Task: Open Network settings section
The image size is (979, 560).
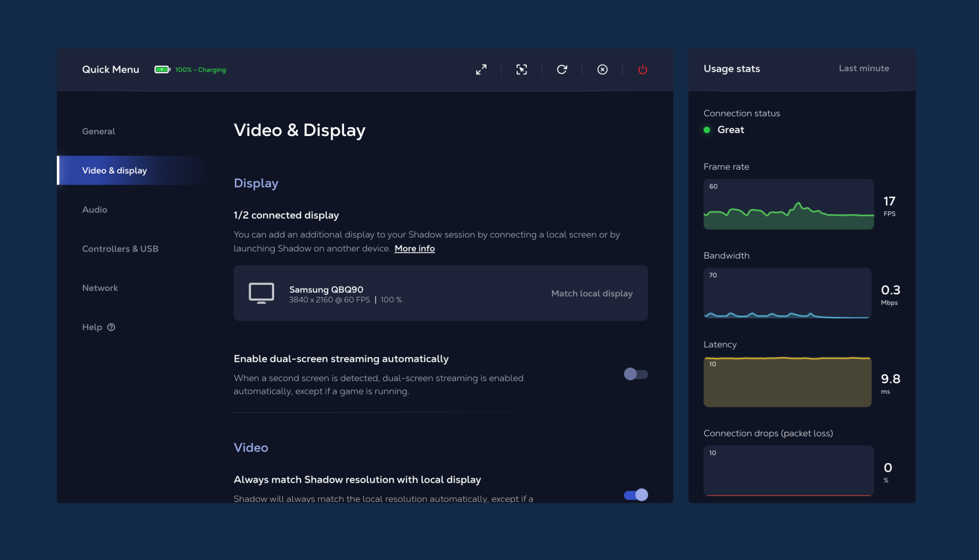Action: coord(99,289)
